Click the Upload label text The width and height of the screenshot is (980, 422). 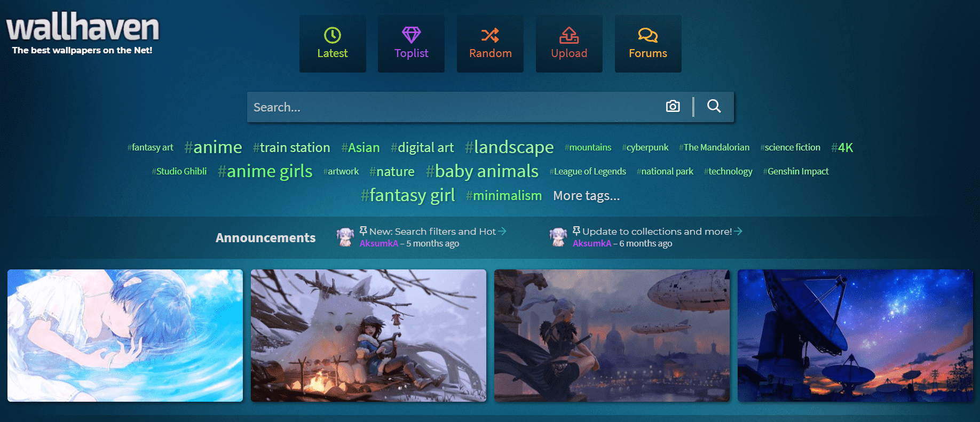(569, 53)
